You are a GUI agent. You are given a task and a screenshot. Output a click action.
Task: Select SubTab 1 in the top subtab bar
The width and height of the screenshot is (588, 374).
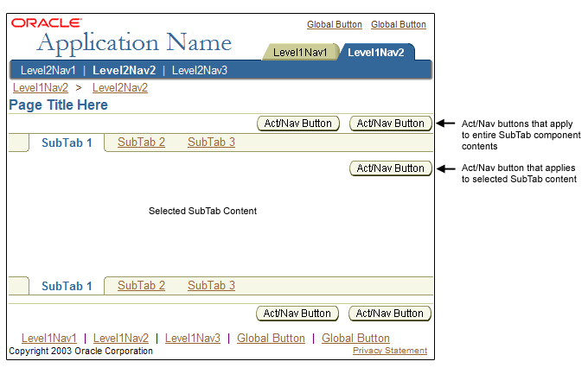click(67, 143)
